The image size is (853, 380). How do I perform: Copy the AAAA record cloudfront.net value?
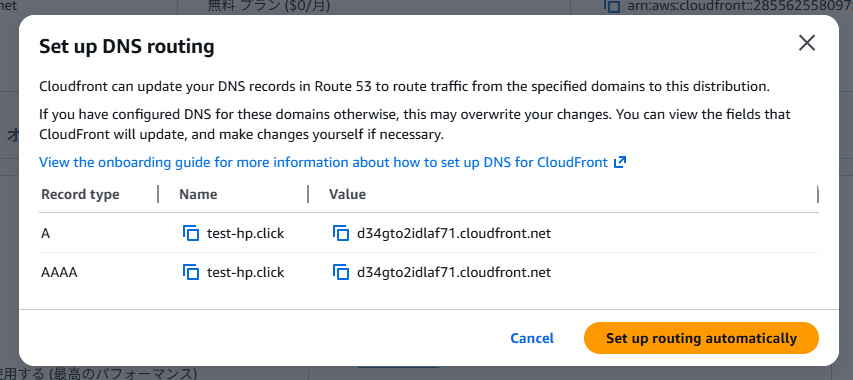coord(341,272)
